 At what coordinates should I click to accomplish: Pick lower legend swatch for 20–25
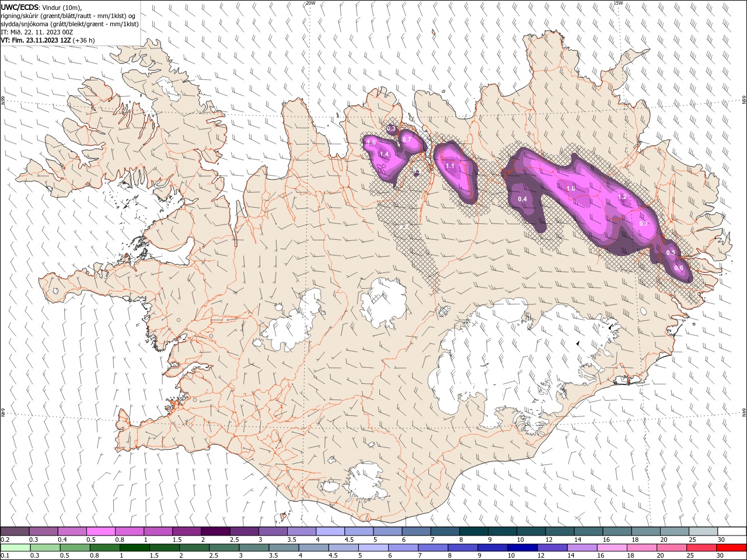click(x=672, y=548)
